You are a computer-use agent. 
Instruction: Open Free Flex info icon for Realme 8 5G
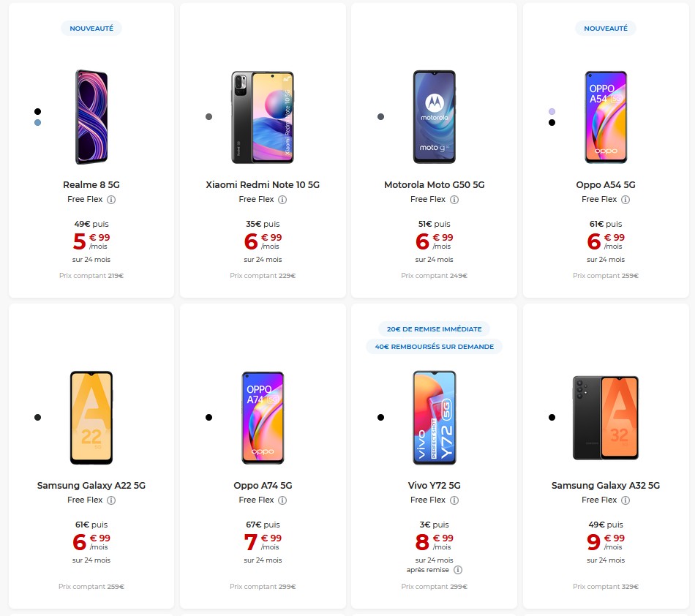[x=111, y=200]
